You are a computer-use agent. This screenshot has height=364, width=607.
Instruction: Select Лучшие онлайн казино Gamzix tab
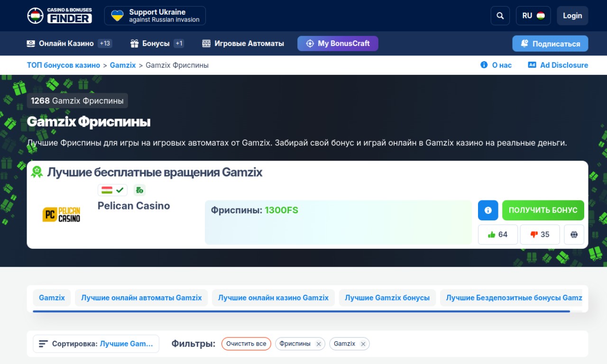pyautogui.click(x=273, y=298)
